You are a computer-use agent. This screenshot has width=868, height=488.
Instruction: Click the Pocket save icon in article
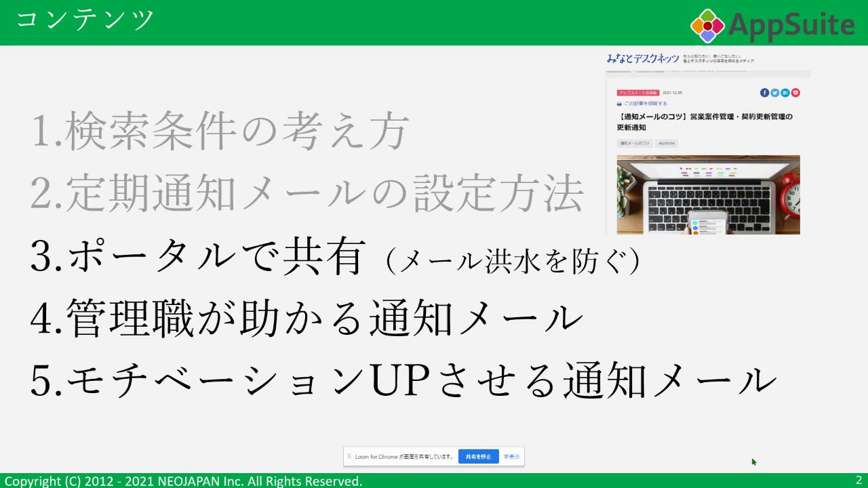[795, 93]
